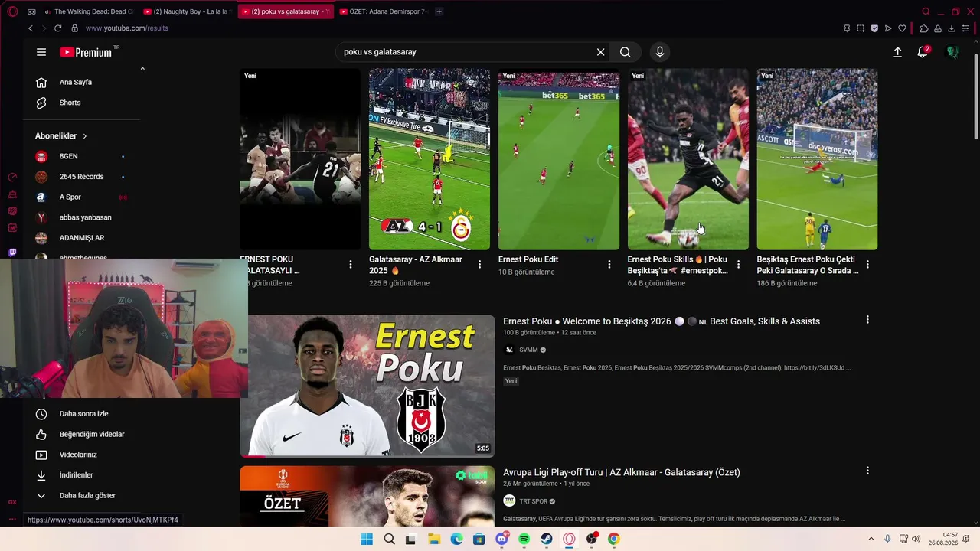Go to Ana Sayfa in sidebar
Screen dimensions: 980x551
(81, 82)
